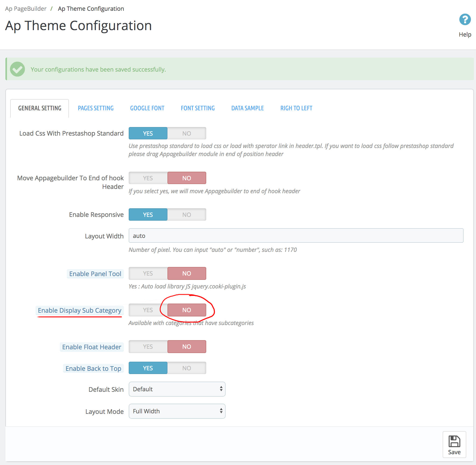Disable Enable Back to Top option
The height and width of the screenshot is (465, 476).
pos(187,368)
